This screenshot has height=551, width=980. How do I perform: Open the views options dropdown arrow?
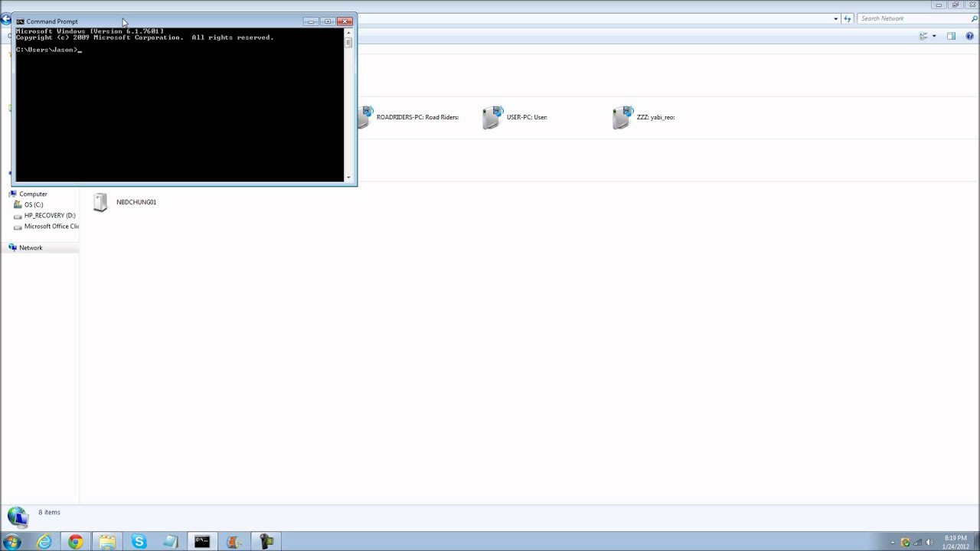(934, 36)
